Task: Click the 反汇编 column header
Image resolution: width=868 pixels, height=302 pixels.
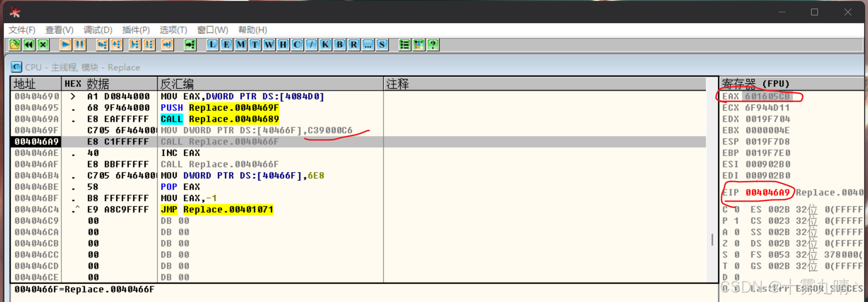Action: tap(270, 84)
